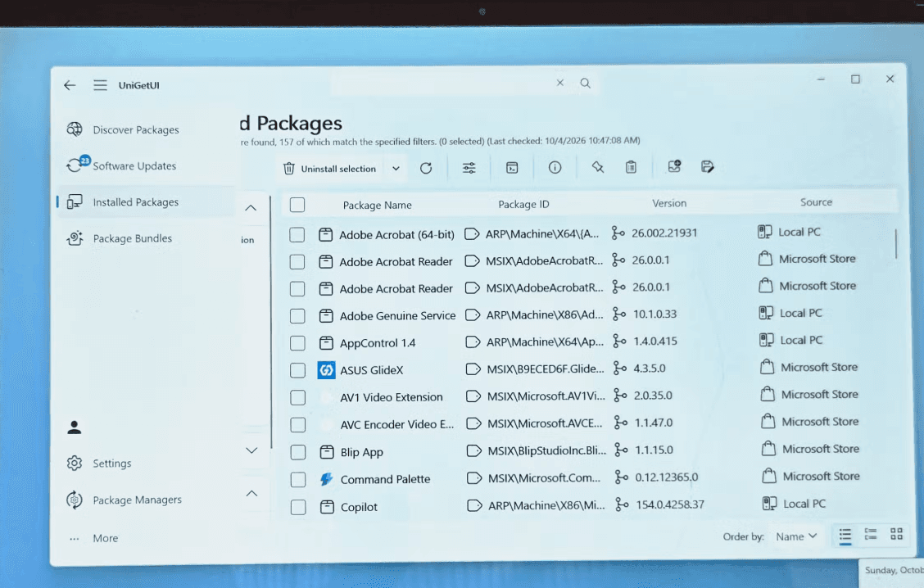Click the package list vertical scrollbar
This screenshot has width=924, height=588.
tap(895, 244)
